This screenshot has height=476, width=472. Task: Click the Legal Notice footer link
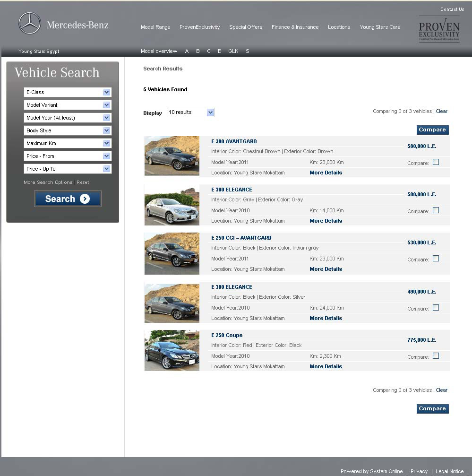449,471
